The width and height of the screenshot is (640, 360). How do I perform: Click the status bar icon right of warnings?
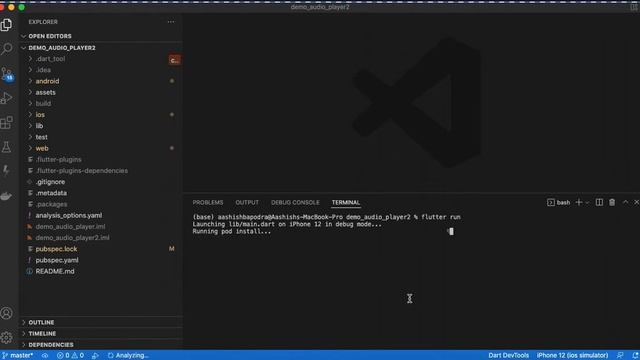95,356
